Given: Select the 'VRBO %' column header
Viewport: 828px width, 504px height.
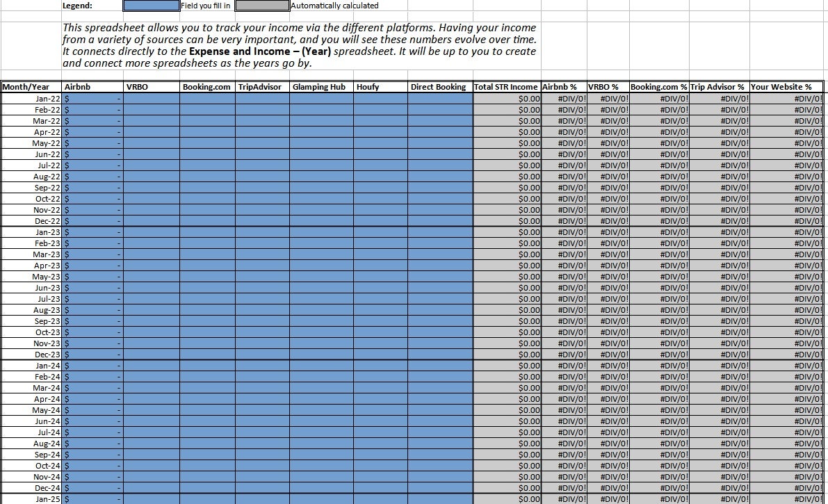Looking at the screenshot, I should (608, 87).
